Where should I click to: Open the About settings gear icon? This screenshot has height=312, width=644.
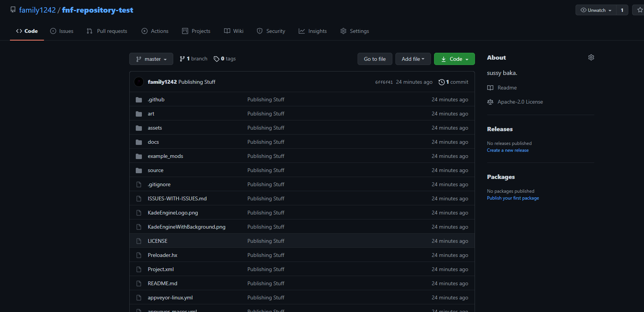point(591,57)
